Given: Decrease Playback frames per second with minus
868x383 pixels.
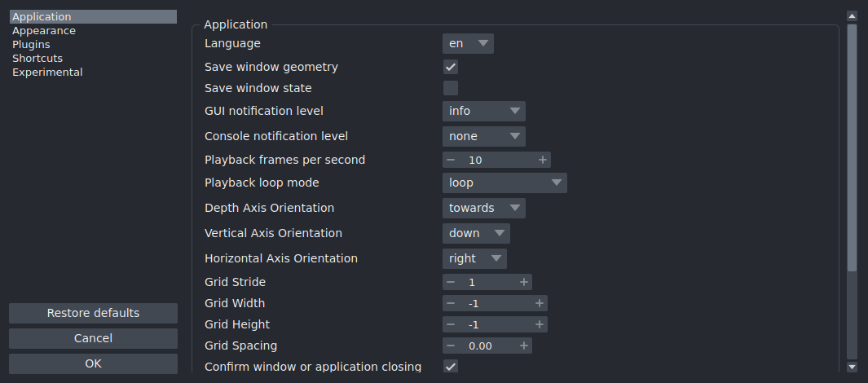Looking at the screenshot, I should [x=451, y=161].
